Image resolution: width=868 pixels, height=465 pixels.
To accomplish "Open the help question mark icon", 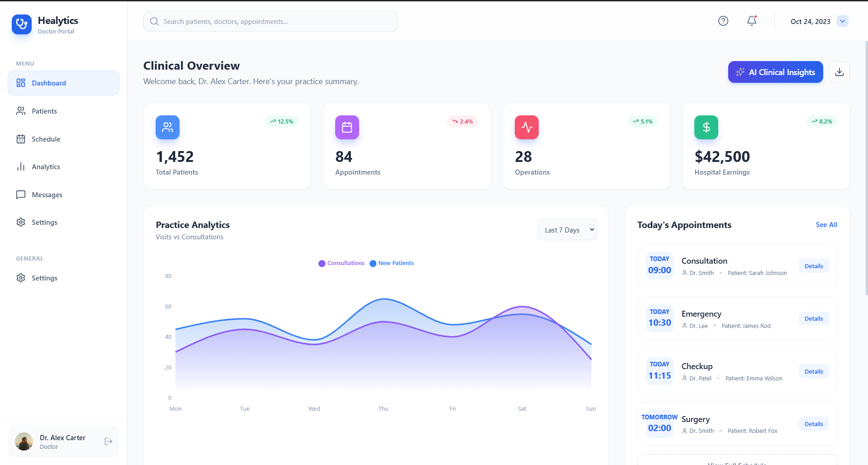I will click(x=723, y=21).
